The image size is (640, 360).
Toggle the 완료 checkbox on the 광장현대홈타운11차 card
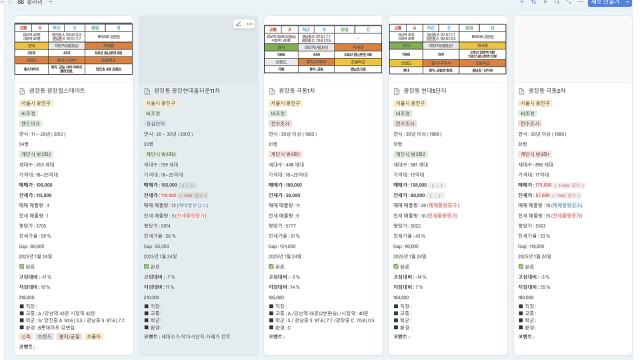point(146,267)
